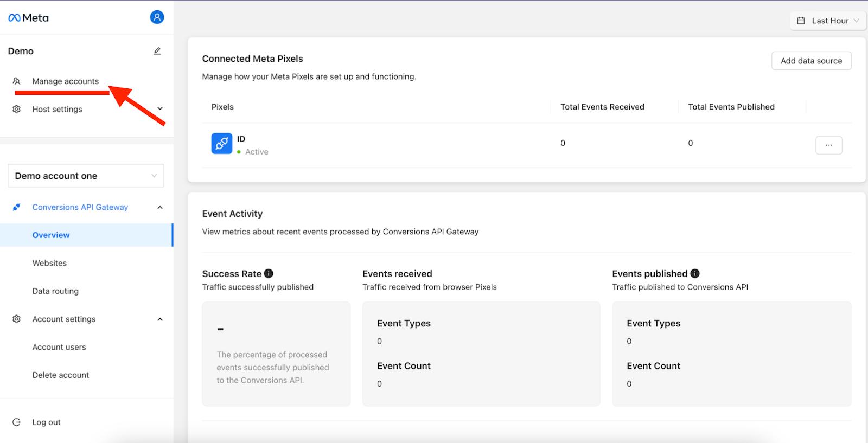868x443 pixels.
Task: Open the Data routing menu item
Action: (55, 291)
